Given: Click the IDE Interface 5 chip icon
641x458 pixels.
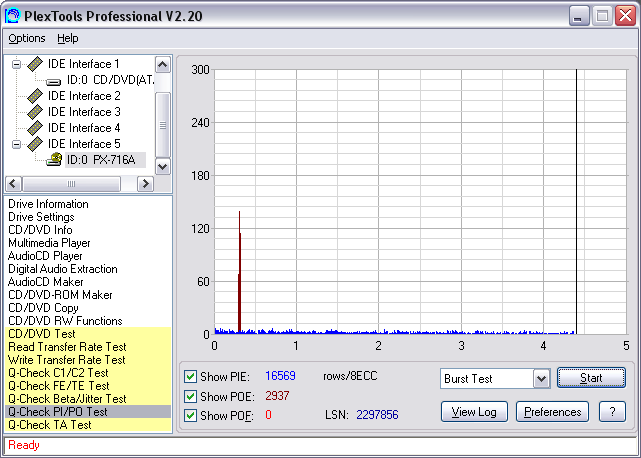Looking at the screenshot, I should 35,144.
